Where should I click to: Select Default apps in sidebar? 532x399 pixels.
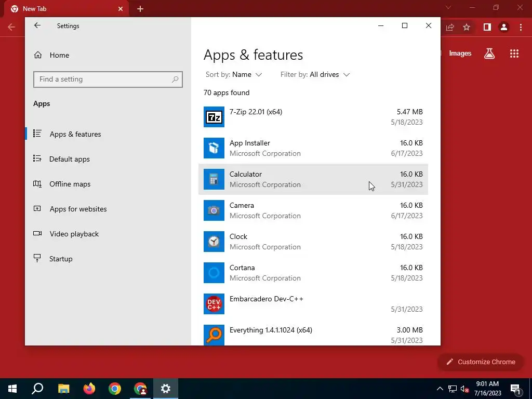(x=108, y=159)
